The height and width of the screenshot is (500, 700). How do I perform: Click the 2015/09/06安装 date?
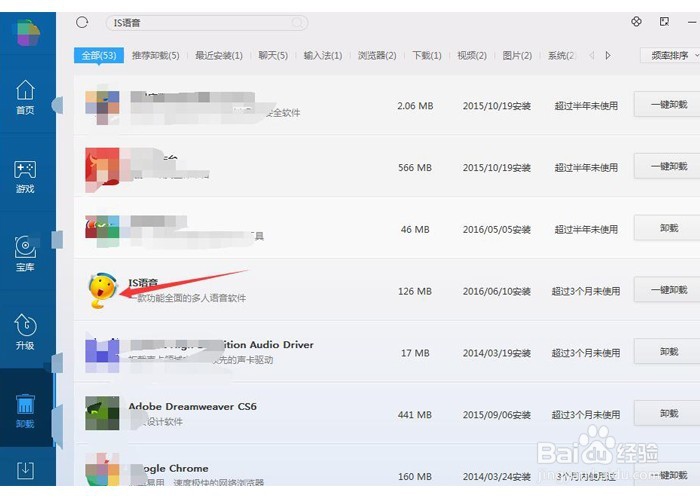pyautogui.click(x=496, y=415)
